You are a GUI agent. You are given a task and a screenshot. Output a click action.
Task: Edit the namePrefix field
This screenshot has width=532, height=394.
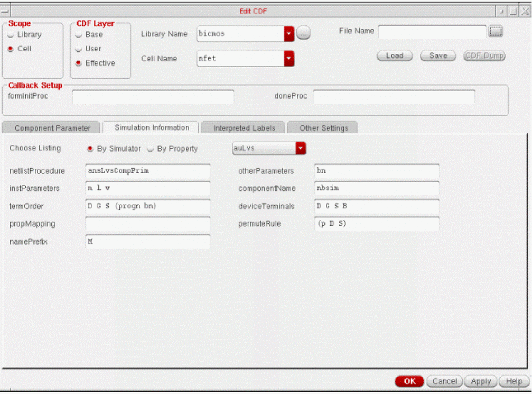147,242
